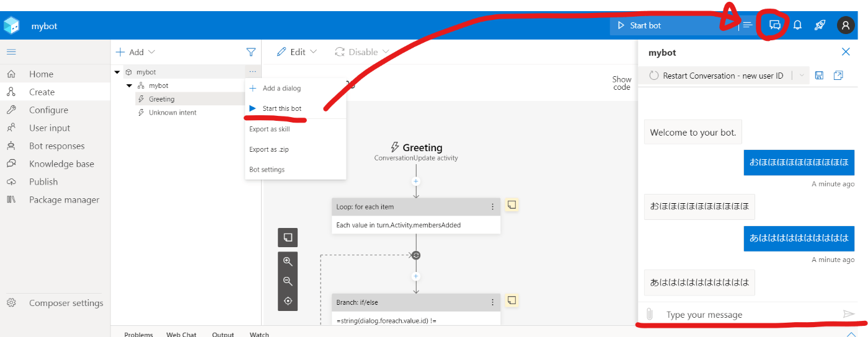
Task: Save the chat transcript
Action: [819, 76]
